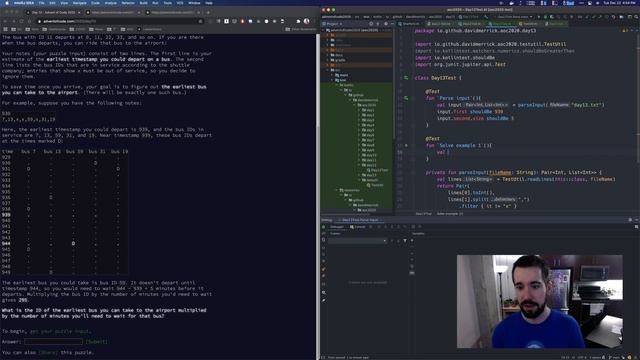Toggle the frames filter funnel icon

(x=405, y=241)
